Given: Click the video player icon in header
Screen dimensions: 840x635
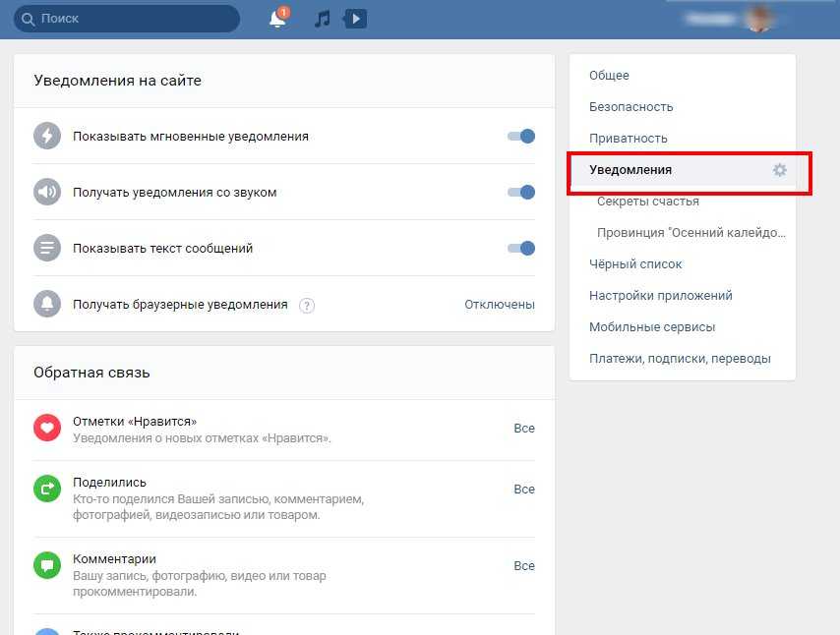Looking at the screenshot, I should pos(355,19).
